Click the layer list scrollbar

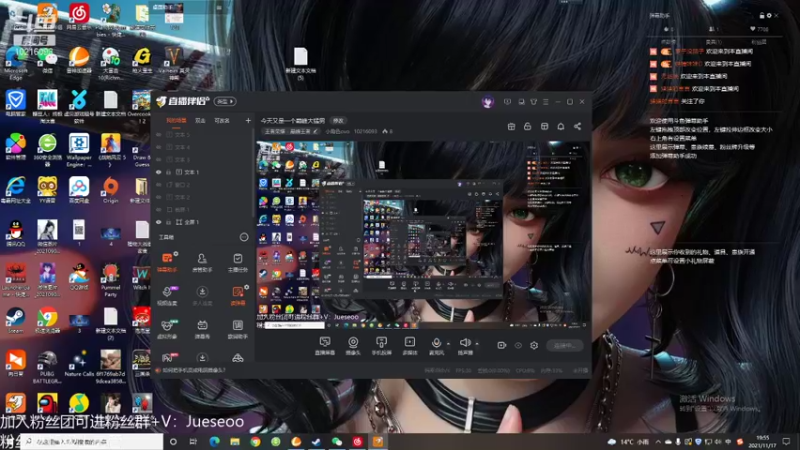[254, 173]
